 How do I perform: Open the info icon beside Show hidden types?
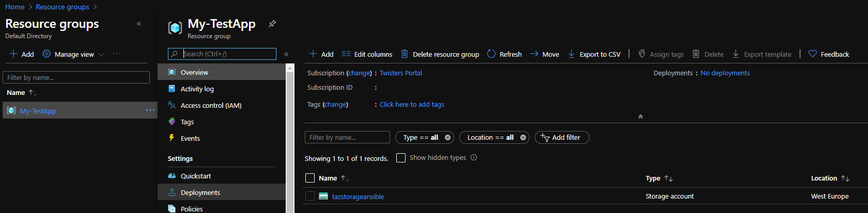[474, 158]
